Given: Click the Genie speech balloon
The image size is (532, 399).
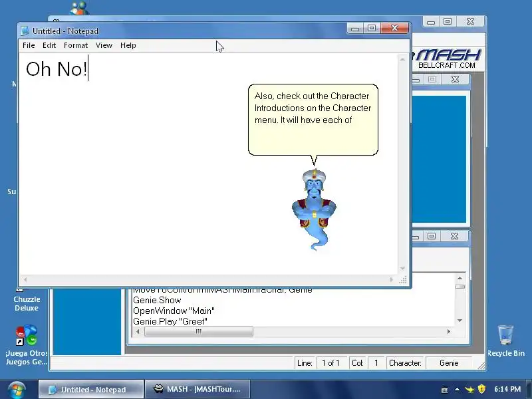Looking at the screenshot, I should coord(313,120).
